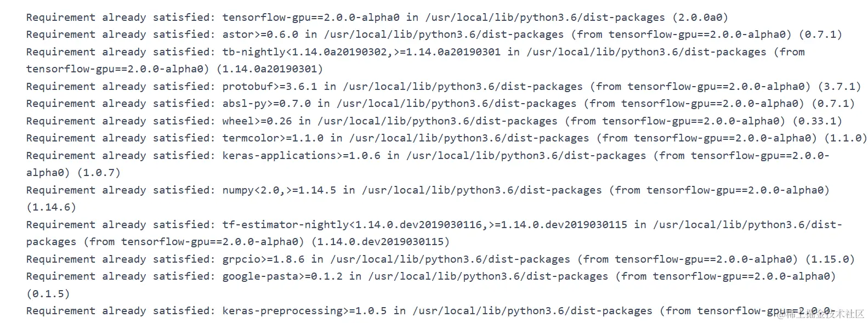Click the tb-nightly installed version (1.14.0a20190301)
This screenshot has width=868, height=323.
(x=270, y=69)
